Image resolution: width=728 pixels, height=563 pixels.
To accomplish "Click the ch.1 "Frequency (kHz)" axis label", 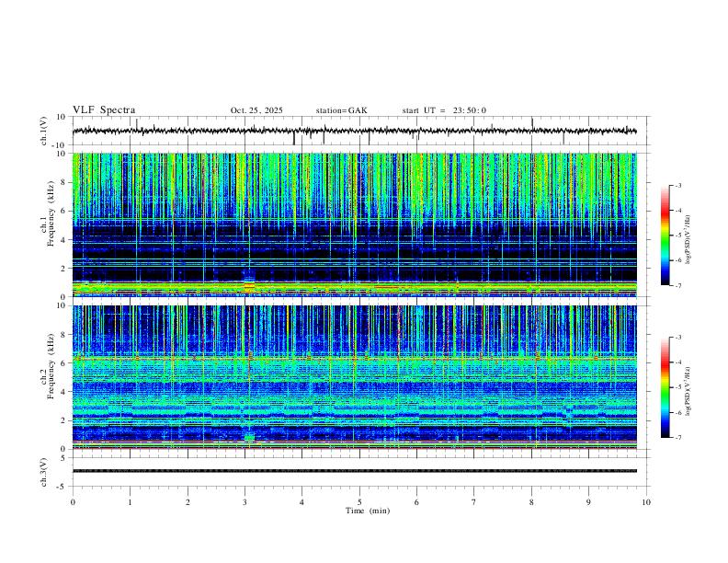I will tap(51, 214).
